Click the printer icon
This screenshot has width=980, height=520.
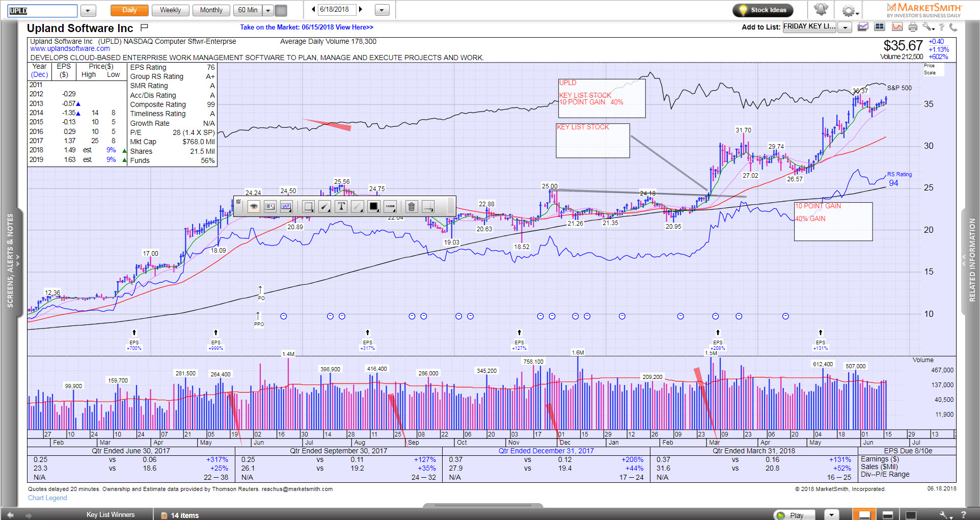click(913, 27)
